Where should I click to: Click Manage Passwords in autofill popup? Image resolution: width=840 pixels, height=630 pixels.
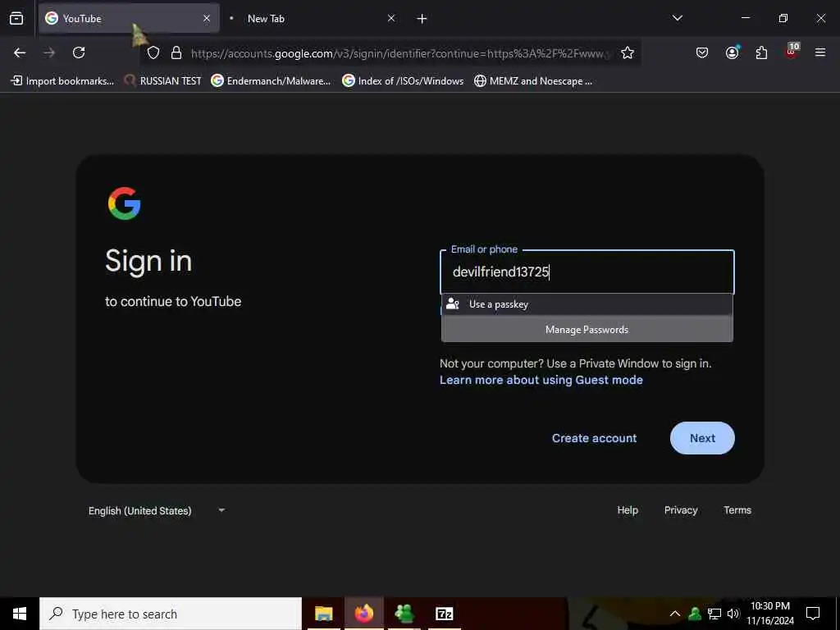tap(587, 330)
